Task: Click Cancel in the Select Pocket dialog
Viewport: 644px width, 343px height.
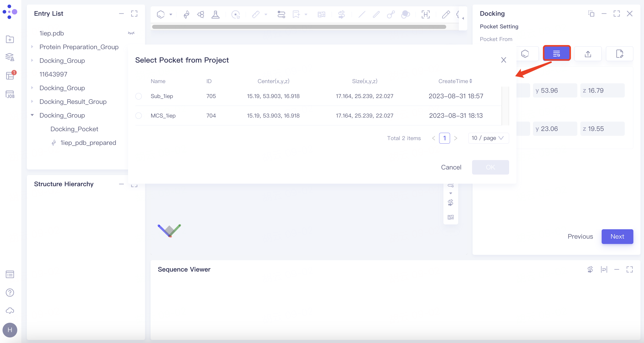Action: tap(451, 167)
